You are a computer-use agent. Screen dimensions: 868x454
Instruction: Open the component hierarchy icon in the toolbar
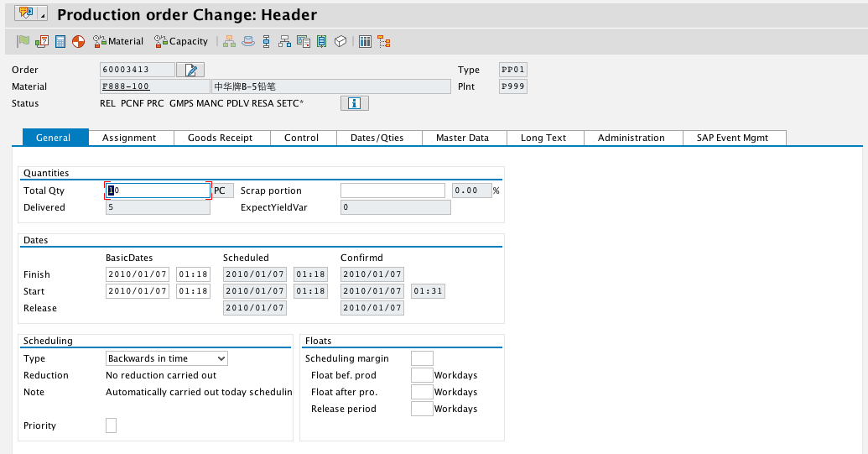[229, 41]
